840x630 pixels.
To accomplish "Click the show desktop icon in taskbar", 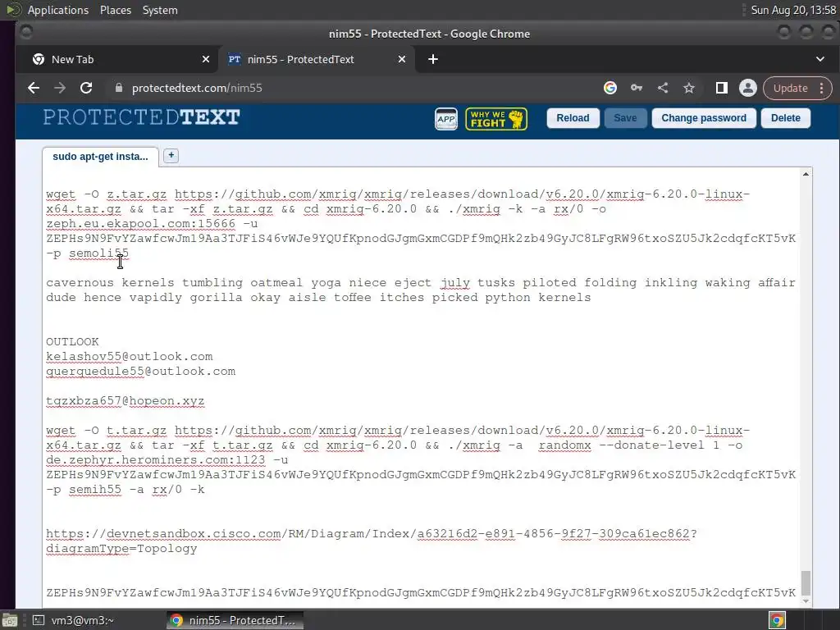I will click(9, 620).
